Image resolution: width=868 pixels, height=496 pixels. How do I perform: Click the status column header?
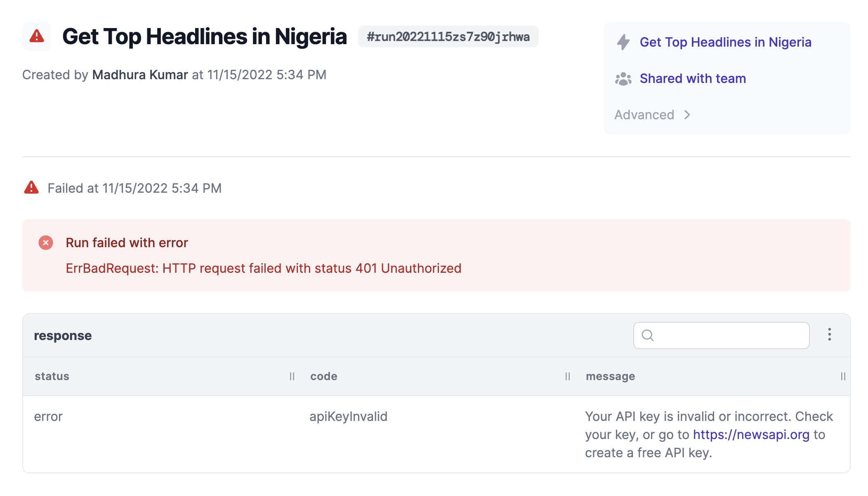tap(52, 376)
